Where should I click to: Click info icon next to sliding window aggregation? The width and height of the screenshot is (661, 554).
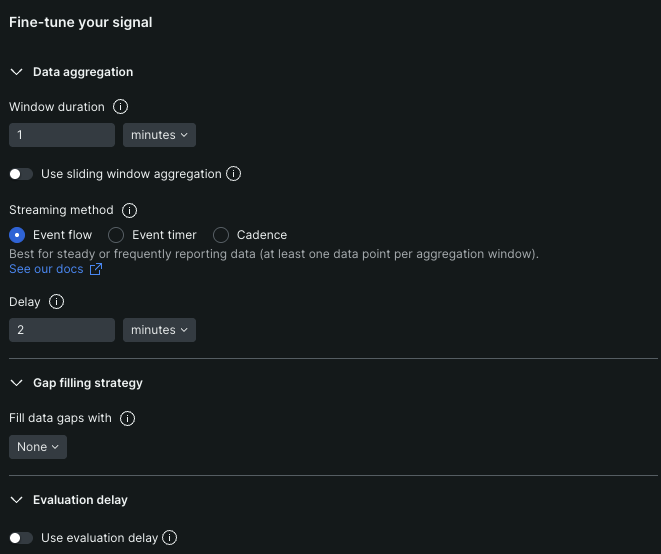coord(234,174)
